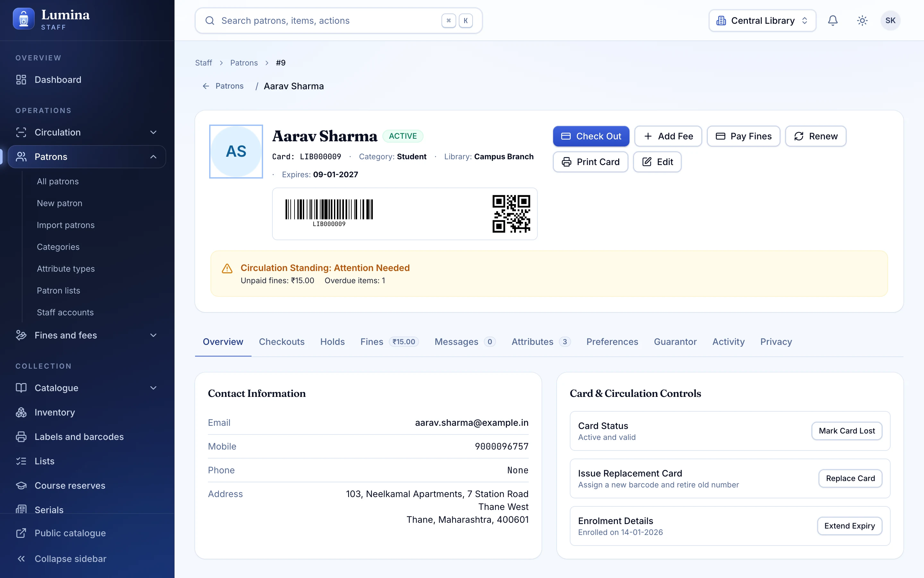Click the Dashboard grid icon
The image size is (924, 578).
click(21, 80)
